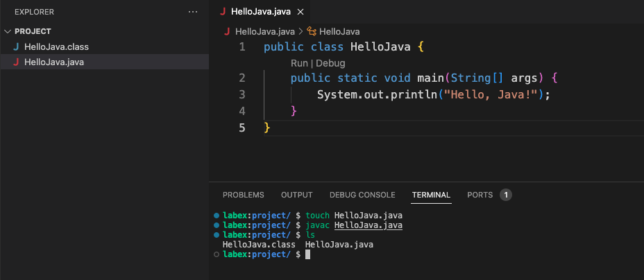Switch to the PROBLEMS panel tab
The height and width of the screenshot is (280, 644).
243,195
